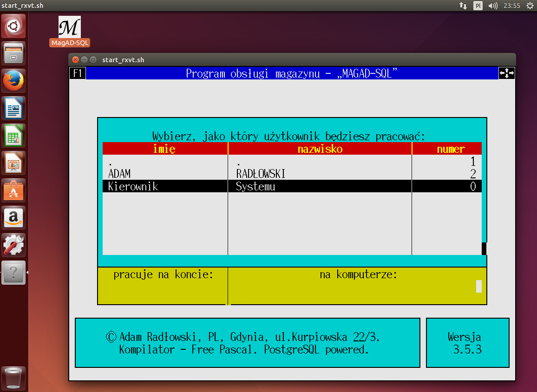
Task: Click the Amazon launcher icon
Action: coord(13,218)
